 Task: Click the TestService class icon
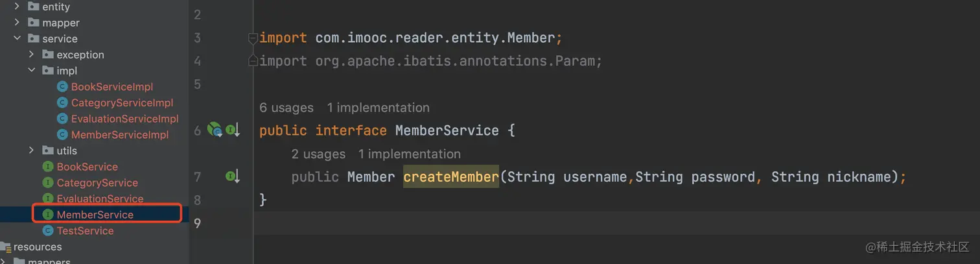click(47, 230)
